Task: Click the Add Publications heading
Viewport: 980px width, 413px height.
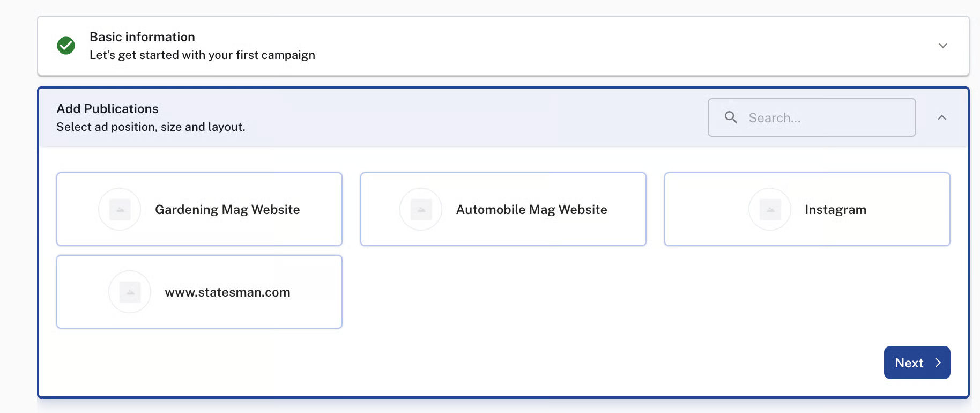Action: (107, 109)
